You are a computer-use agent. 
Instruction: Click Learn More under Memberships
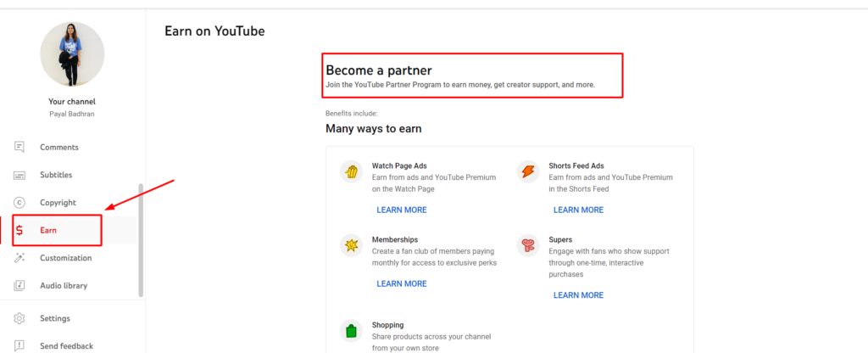coord(402,283)
